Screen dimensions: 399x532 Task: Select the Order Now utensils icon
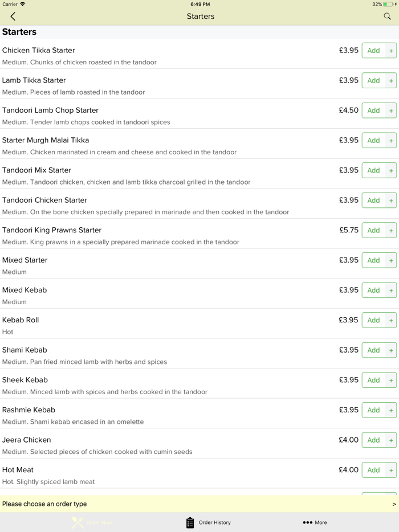(x=76, y=522)
